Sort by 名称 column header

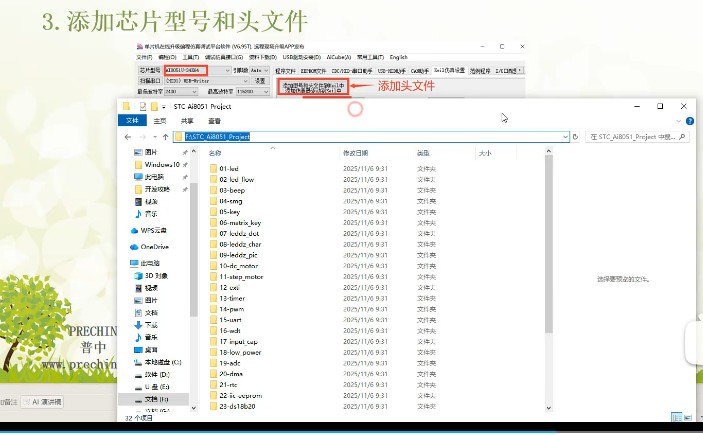coord(215,153)
